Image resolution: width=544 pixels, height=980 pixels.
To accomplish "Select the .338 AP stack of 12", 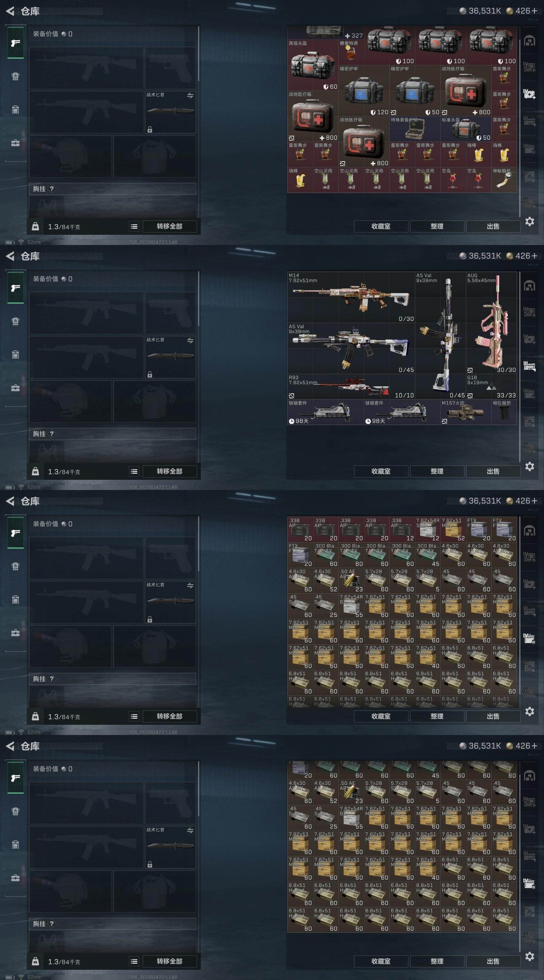I will pyautogui.click(x=402, y=529).
